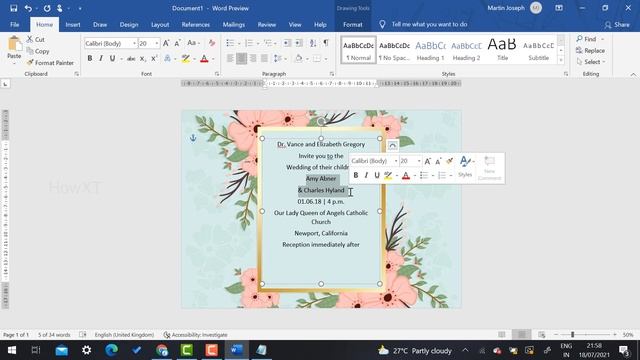Apply the Title style
The height and width of the screenshot is (360, 640).
point(502,51)
